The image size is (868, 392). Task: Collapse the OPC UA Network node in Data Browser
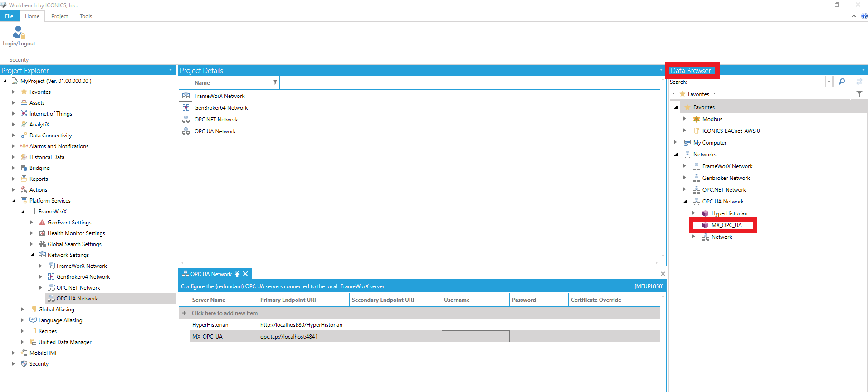pos(685,202)
